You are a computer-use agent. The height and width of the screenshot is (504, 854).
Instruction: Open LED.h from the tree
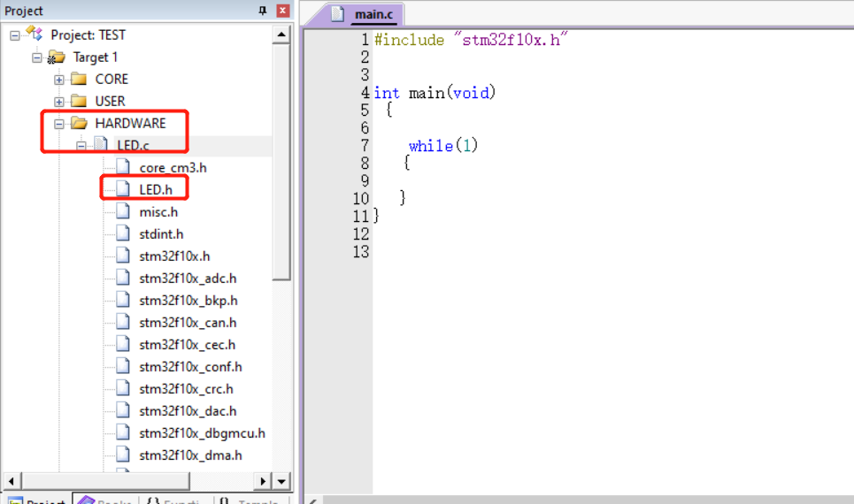tap(156, 189)
